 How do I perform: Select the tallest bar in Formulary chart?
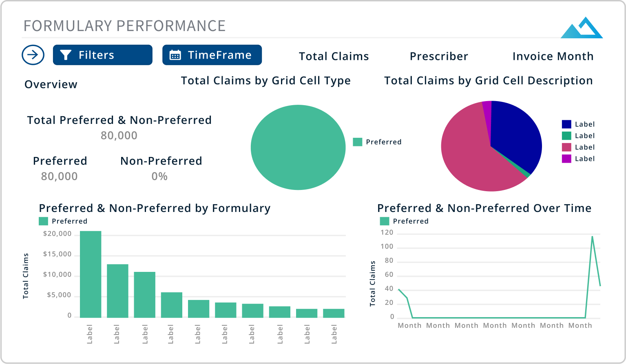click(x=91, y=274)
